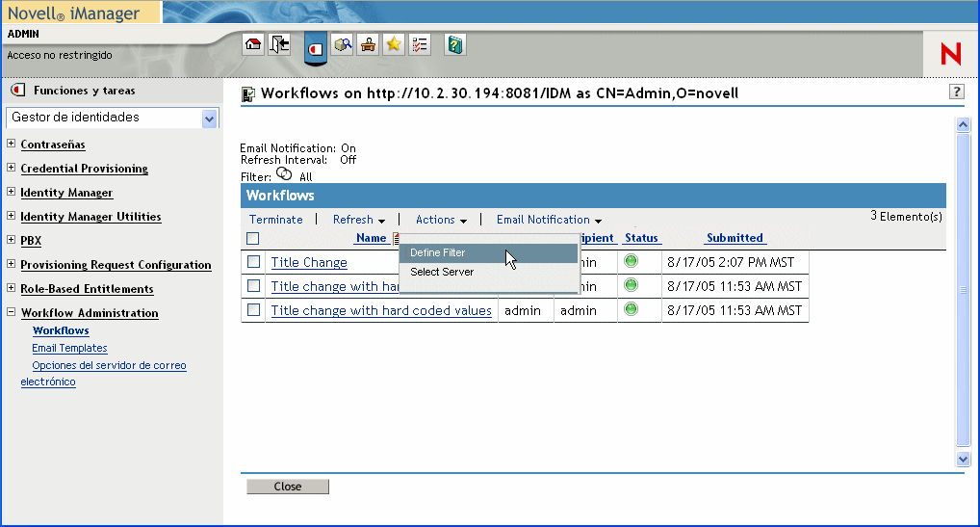Click Terminate in the workflows toolbar

pos(275,220)
